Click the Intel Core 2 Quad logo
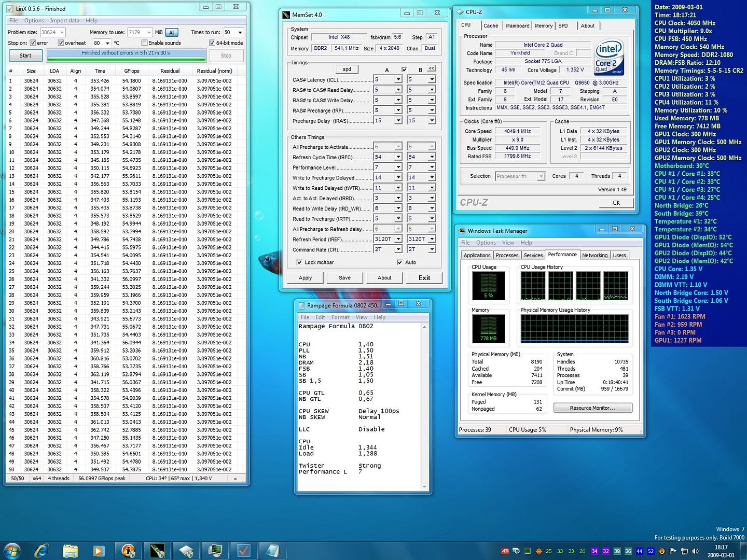 (609, 58)
